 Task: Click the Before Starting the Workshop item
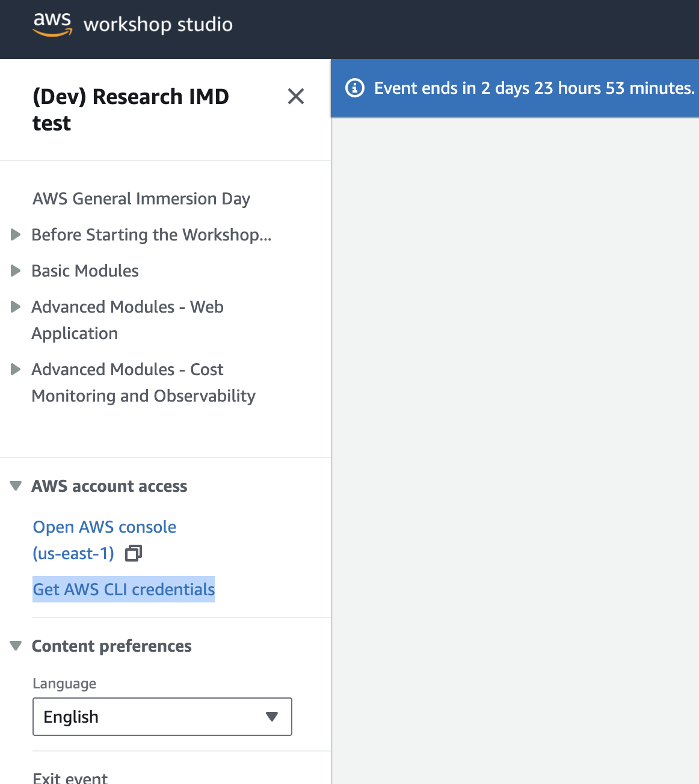(x=151, y=234)
